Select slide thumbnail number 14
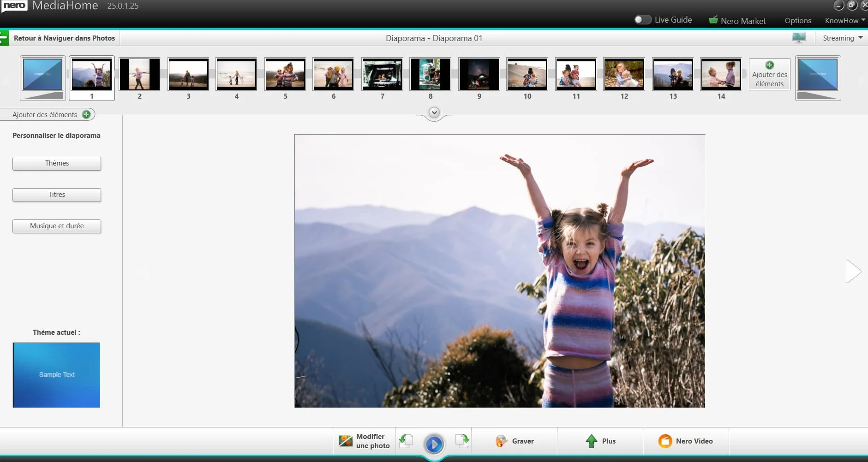The image size is (868, 462). point(721,74)
